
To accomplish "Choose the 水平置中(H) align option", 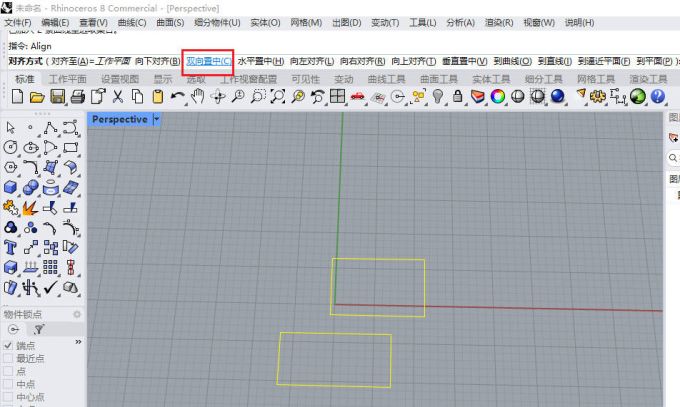I will pyautogui.click(x=260, y=61).
